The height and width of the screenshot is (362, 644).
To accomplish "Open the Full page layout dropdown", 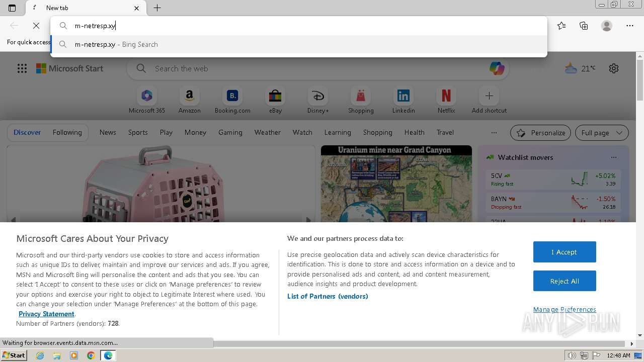I will click(x=602, y=133).
